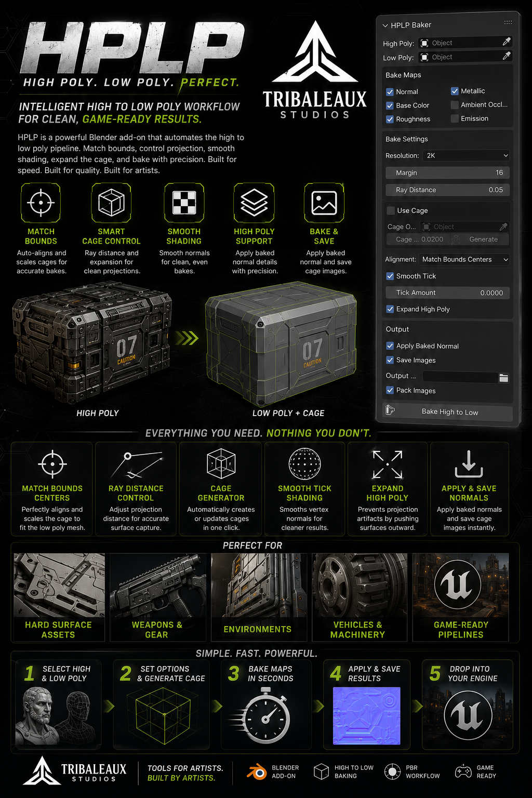Click the High Poly Support layers icon
Image resolution: width=532 pixels, height=798 pixels.
coord(254,203)
